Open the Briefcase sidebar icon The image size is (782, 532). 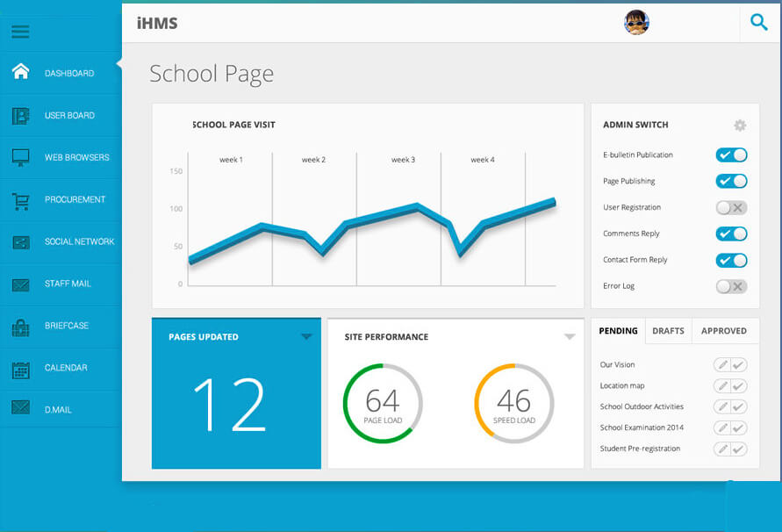21,327
